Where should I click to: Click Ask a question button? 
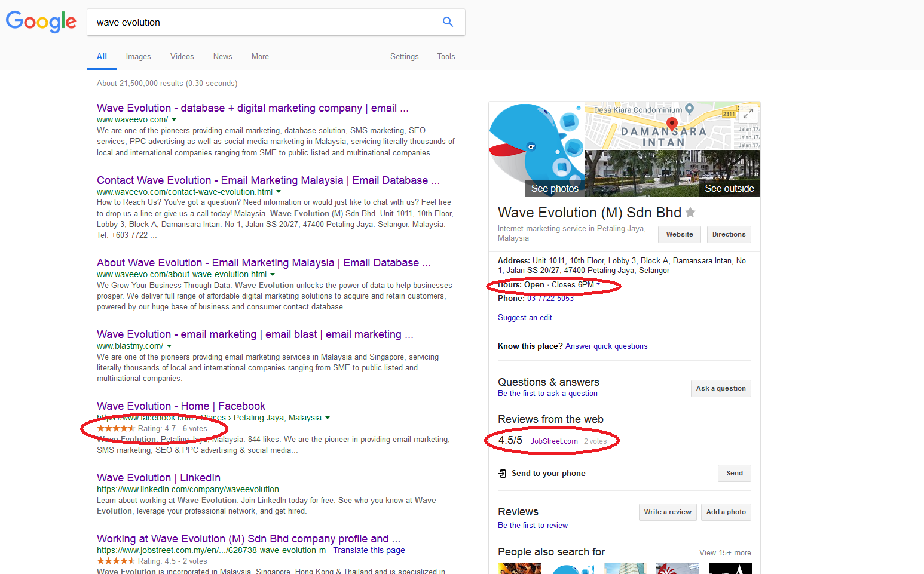click(721, 388)
